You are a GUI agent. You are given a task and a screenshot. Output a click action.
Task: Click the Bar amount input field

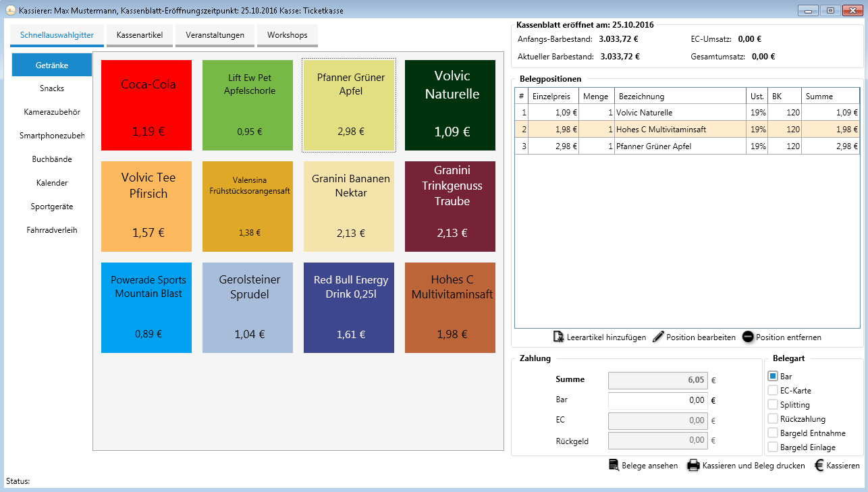tap(658, 400)
